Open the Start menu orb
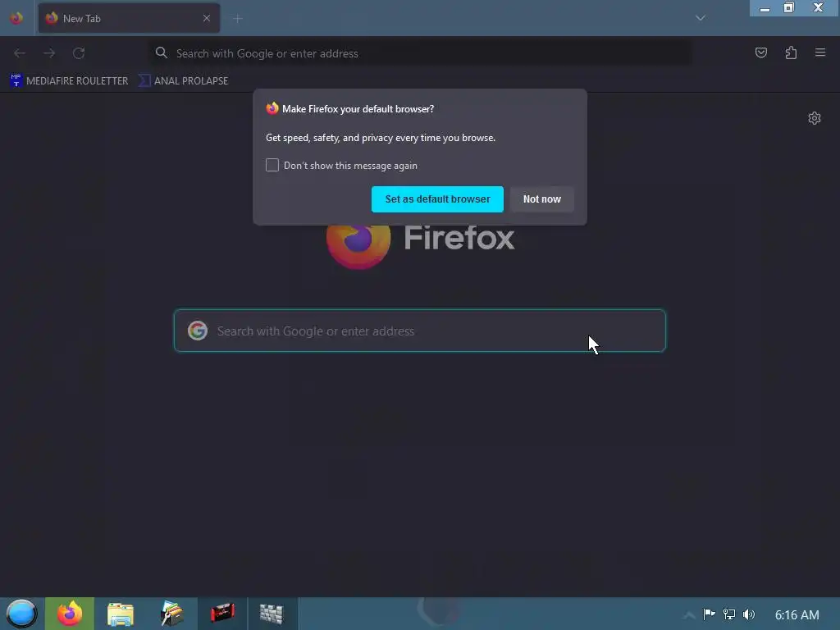This screenshot has width=840, height=630. [x=22, y=614]
